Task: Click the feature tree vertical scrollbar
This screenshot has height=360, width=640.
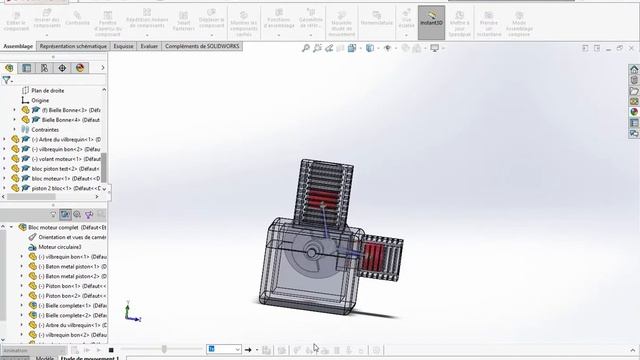Action: [x=104, y=167]
